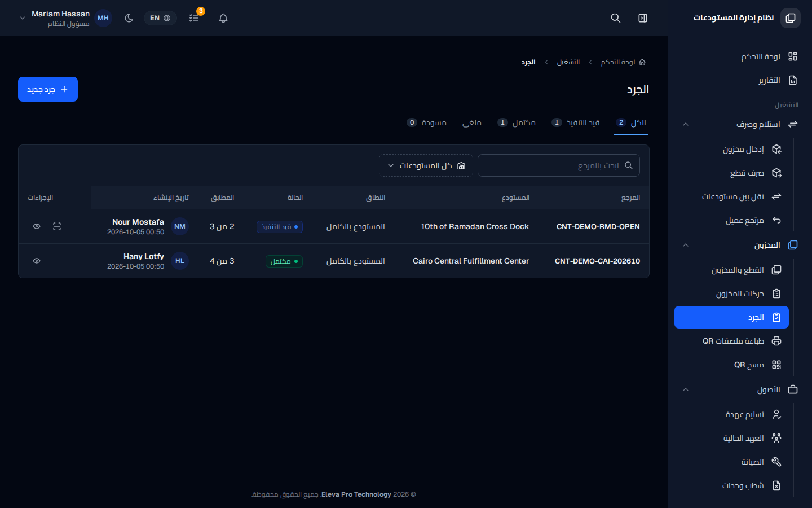812x508 pixels.
Task: Open إدخال مخزون sidebar item
Action: (x=731, y=149)
